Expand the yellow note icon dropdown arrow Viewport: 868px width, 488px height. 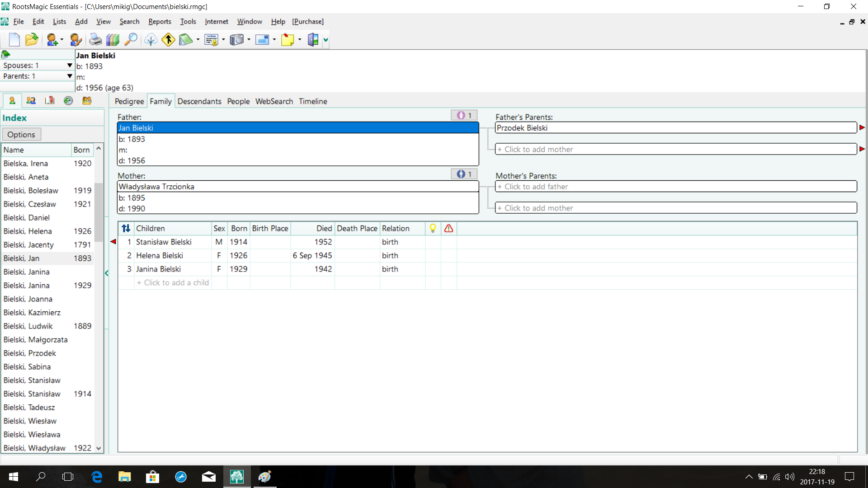[300, 40]
